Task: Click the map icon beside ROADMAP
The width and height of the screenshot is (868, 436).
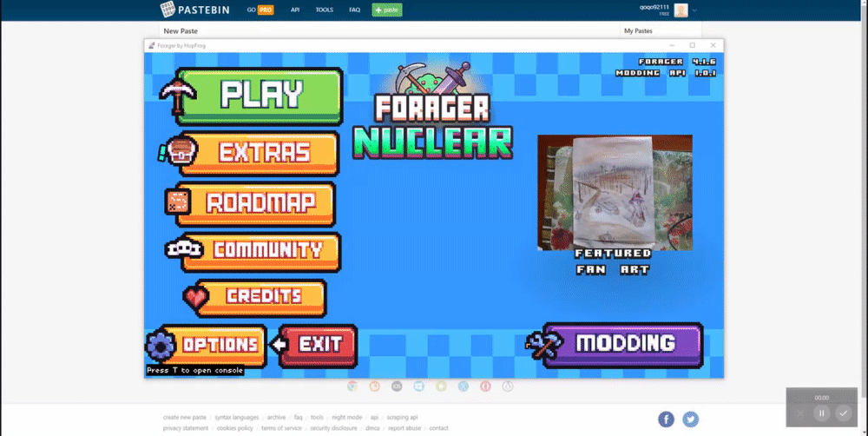Action: (x=177, y=201)
